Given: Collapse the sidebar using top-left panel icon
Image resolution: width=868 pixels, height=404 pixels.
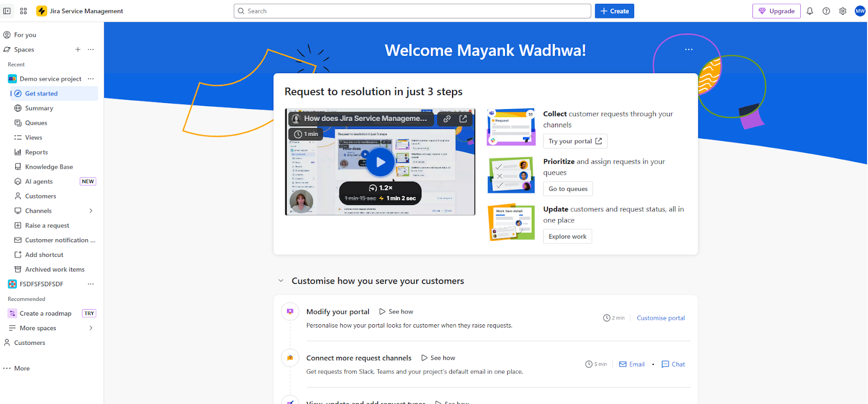Looking at the screenshot, I should coord(7,11).
